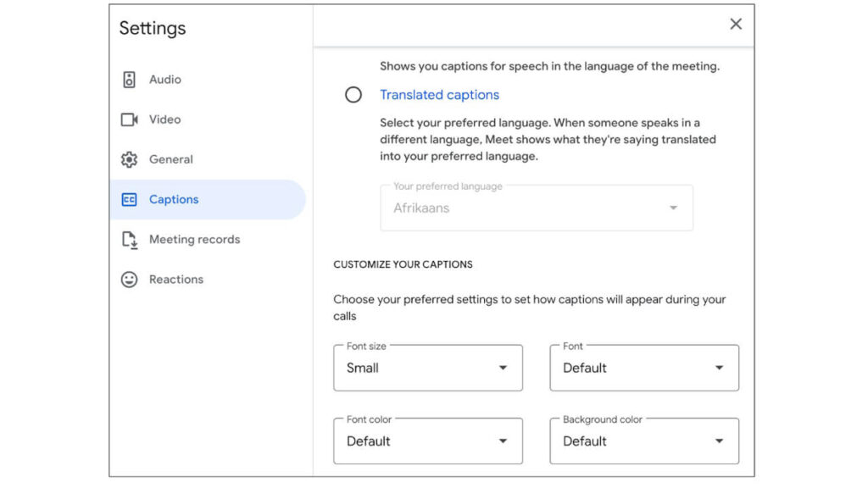This screenshot has height=488, width=868.
Task: Switch to the Reactions settings tab
Action: pyautogui.click(x=176, y=280)
